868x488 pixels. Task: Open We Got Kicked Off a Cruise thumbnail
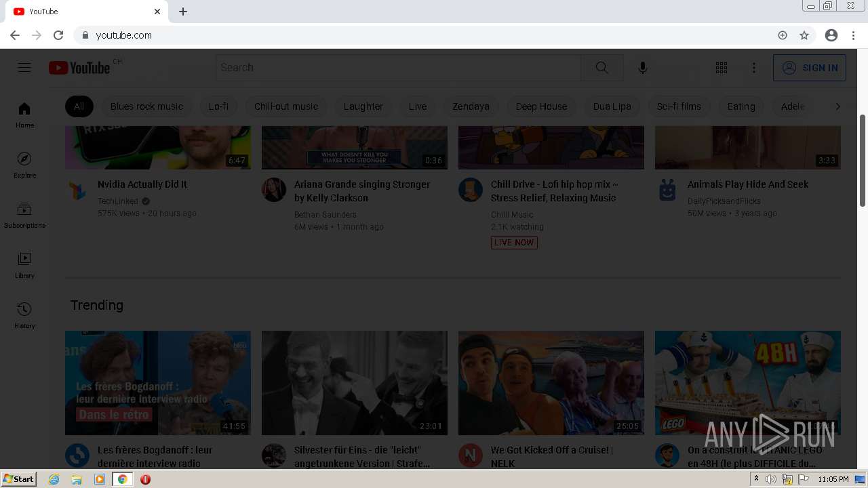pos(551,383)
